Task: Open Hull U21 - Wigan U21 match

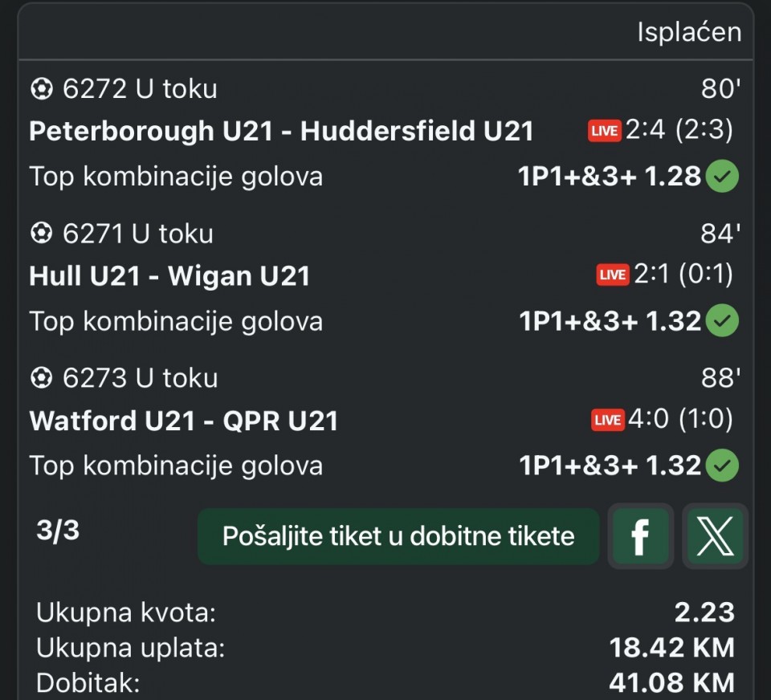Action: click(x=169, y=276)
